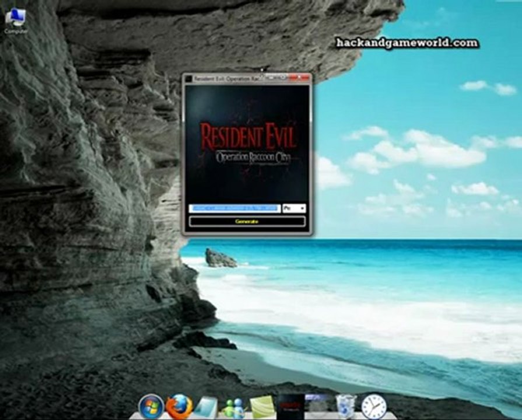Click the Resident Evil logo banner image
This screenshot has height=420, width=522.
point(247,143)
